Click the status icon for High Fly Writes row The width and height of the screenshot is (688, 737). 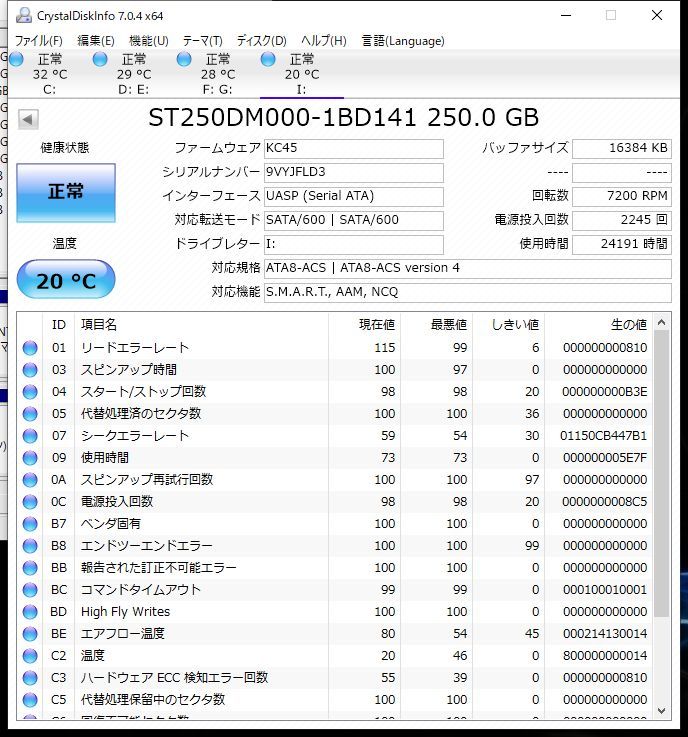click(30, 612)
